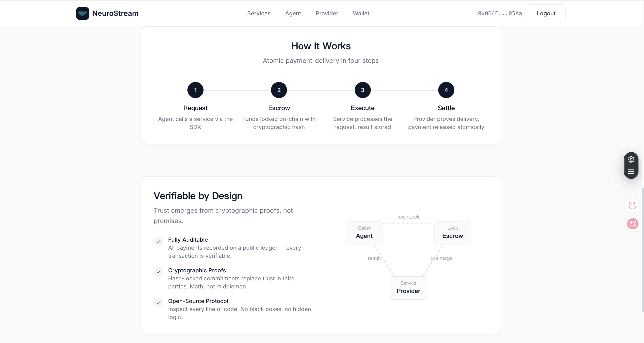Click the pink AI translate icon

pos(632,224)
